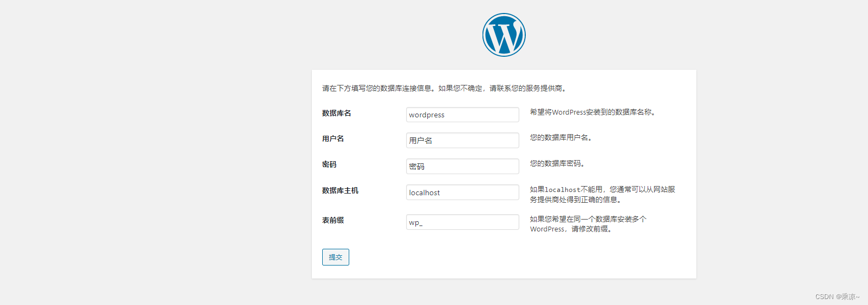Screen dimensions: 868x305
Task: Click the description 您的数据库密码。
Action: click(558, 163)
